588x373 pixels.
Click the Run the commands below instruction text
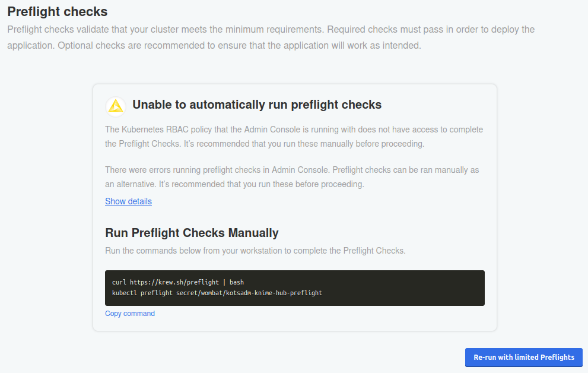(255, 251)
